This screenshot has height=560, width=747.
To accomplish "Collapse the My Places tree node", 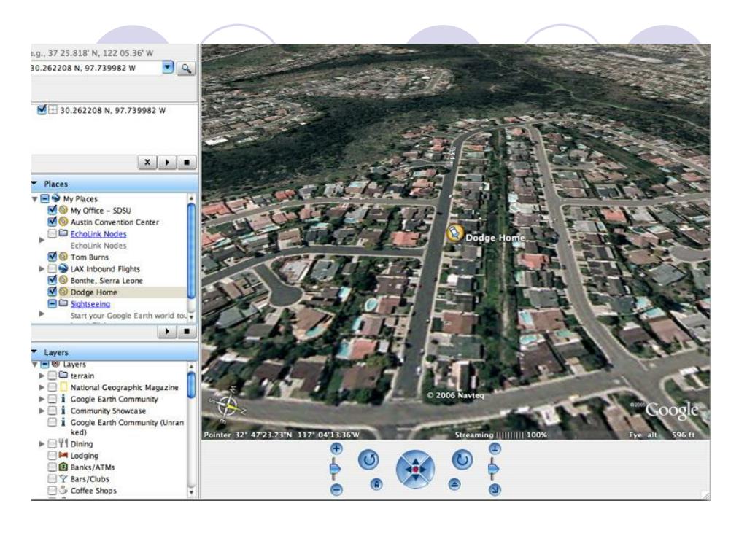I will 35,198.
